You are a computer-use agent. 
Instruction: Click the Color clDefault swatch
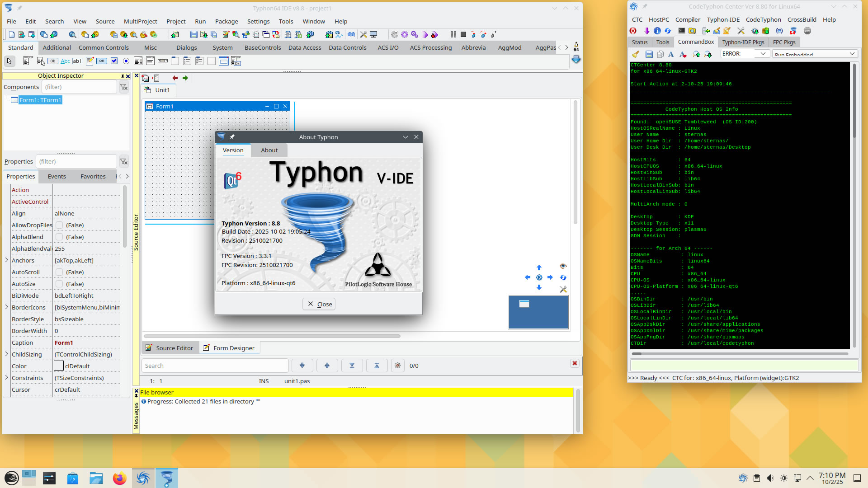59,366
